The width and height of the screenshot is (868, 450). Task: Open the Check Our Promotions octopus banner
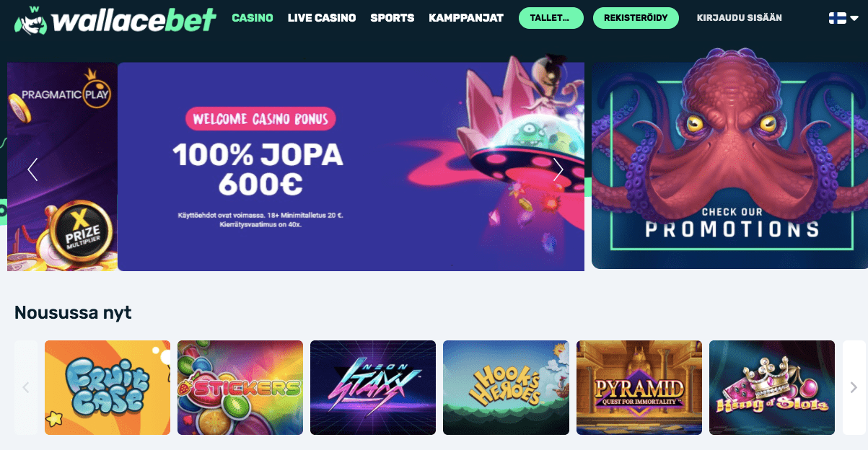[729, 159]
